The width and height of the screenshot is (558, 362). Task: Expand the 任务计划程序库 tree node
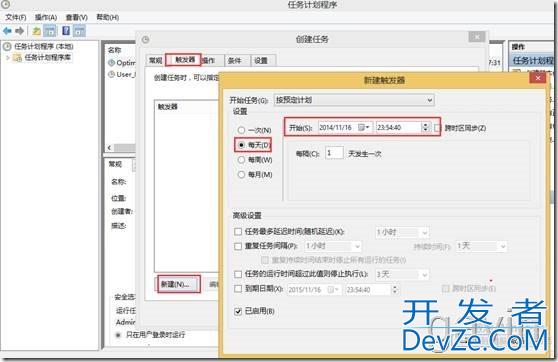(x=8, y=57)
